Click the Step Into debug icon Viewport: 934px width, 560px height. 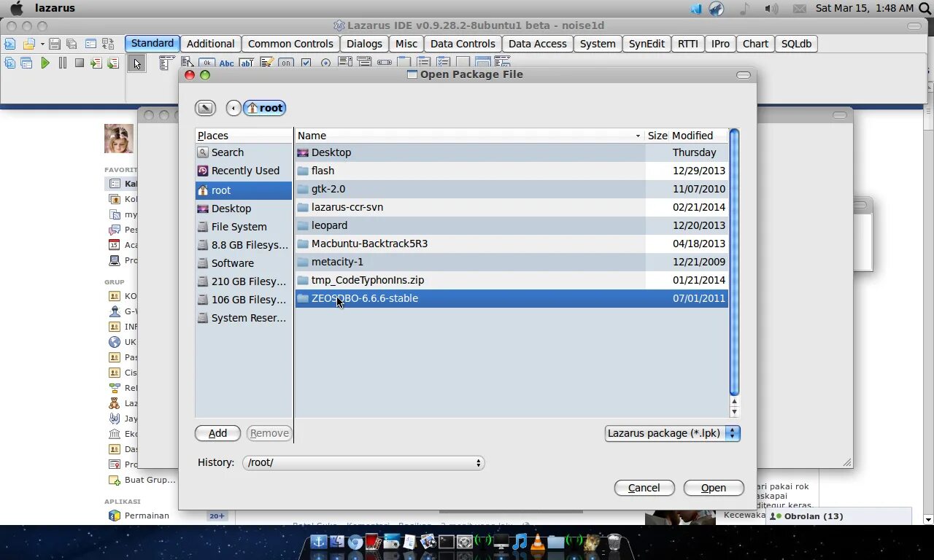[96, 63]
